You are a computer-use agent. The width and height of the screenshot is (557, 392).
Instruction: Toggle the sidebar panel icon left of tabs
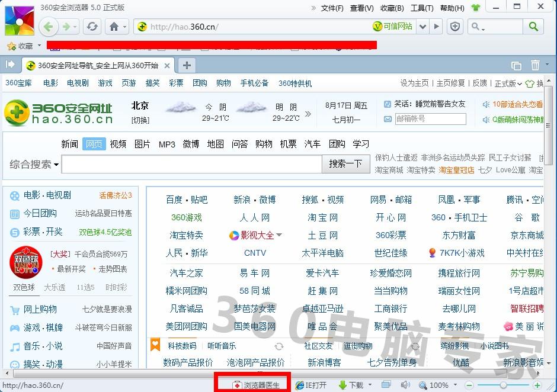pyautogui.click(x=10, y=65)
